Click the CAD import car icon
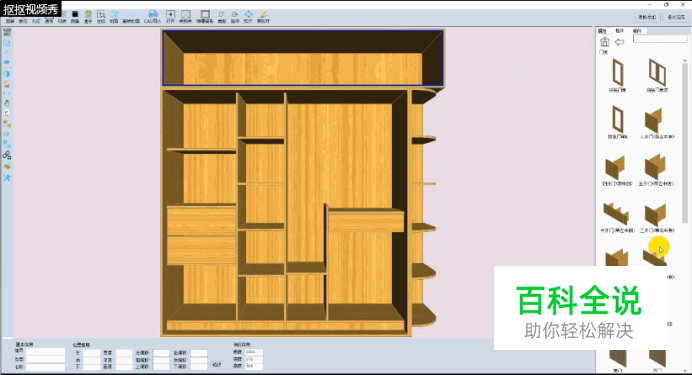 pyautogui.click(x=153, y=15)
